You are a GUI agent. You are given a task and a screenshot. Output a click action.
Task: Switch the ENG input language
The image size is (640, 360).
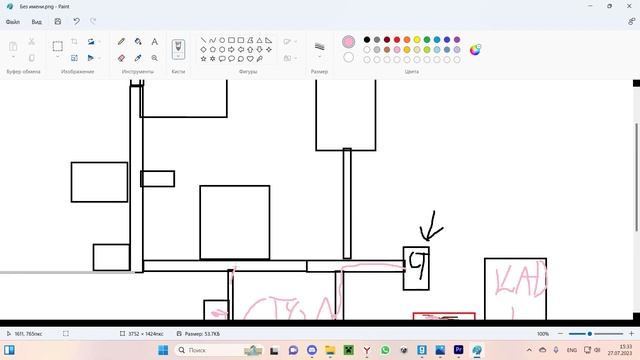(571, 350)
